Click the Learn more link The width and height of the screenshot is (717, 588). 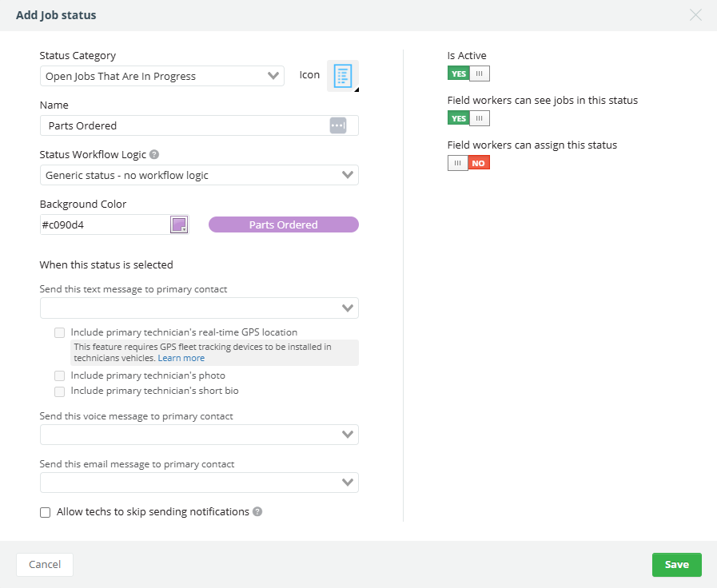(x=181, y=358)
